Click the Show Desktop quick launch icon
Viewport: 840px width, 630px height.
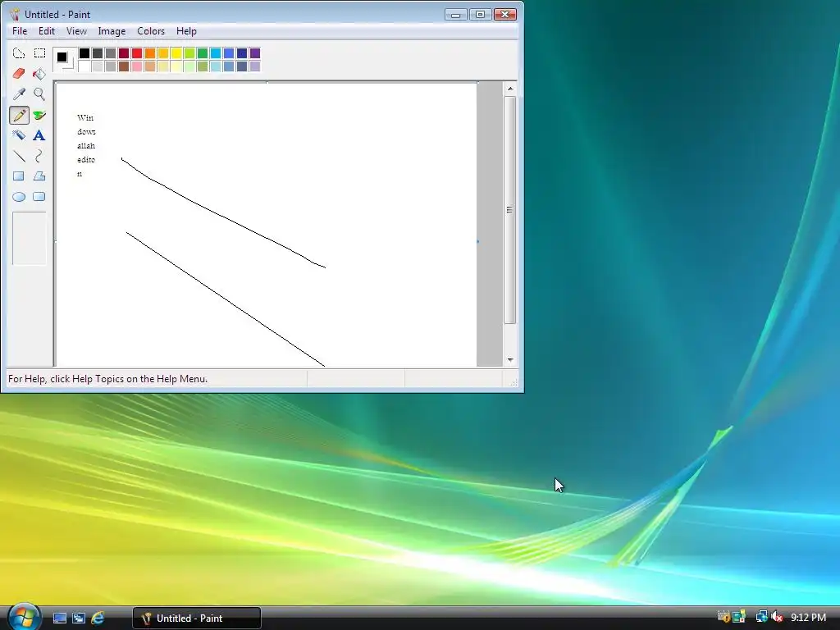[59, 618]
